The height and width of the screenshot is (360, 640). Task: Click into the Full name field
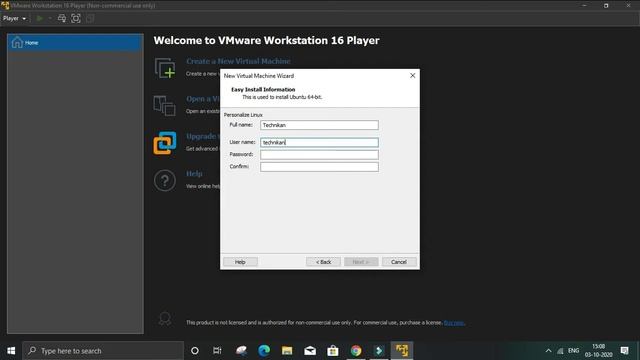pyautogui.click(x=319, y=125)
